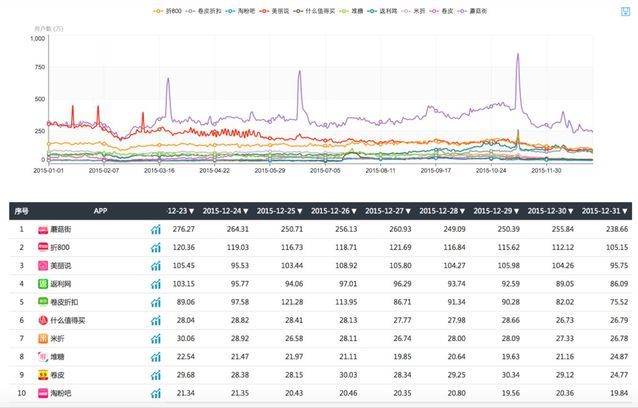Click the 序号 column header

coord(21,211)
